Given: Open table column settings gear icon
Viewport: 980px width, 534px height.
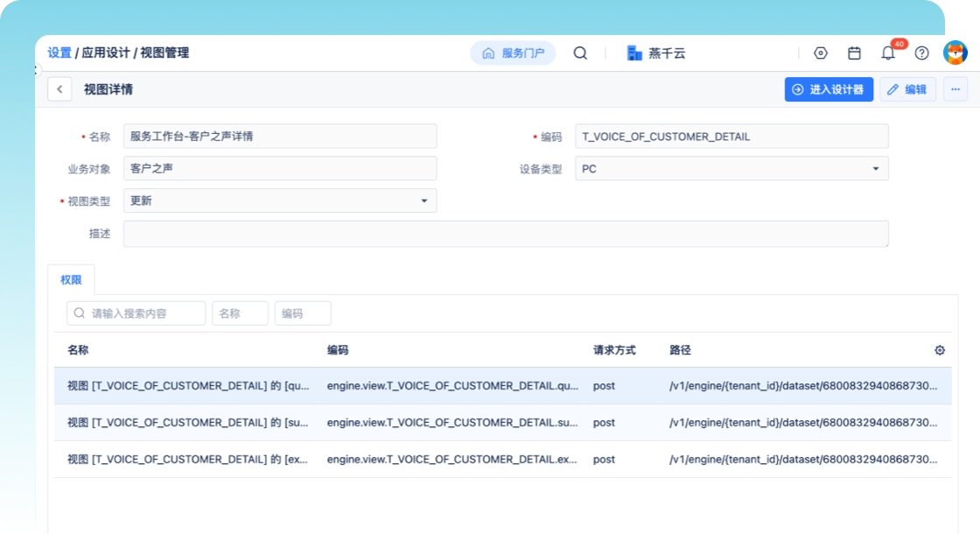Looking at the screenshot, I should click(x=940, y=350).
